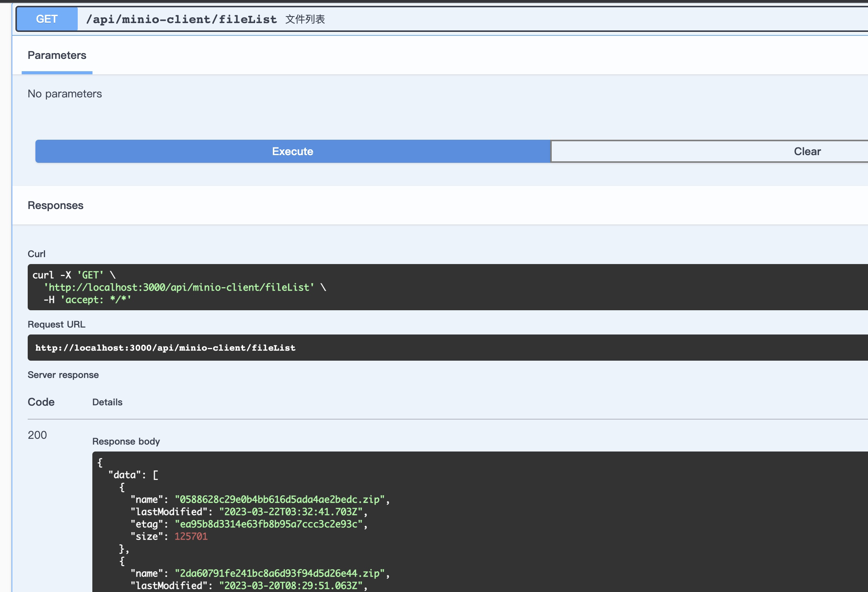868x592 pixels.
Task: Click the blue GET method badge
Action: (47, 19)
